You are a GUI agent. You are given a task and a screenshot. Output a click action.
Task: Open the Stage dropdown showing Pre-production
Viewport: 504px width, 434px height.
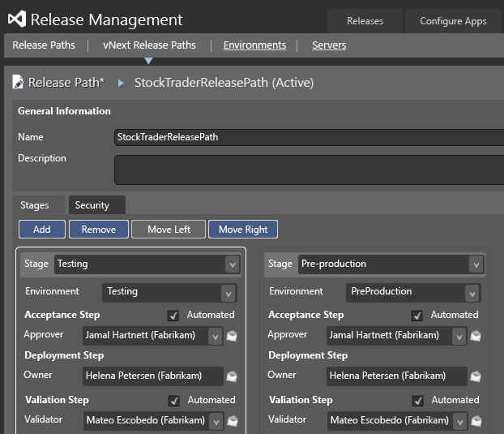click(476, 264)
